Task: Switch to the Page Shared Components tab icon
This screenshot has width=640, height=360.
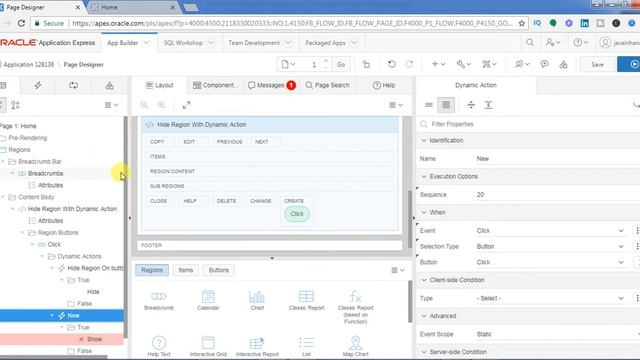Action: pyautogui.click(x=109, y=85)
